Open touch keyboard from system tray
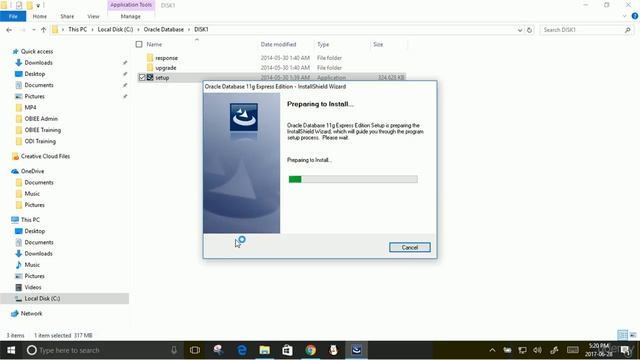This screenshot has width=640, height=360. (x=573, y=350)
